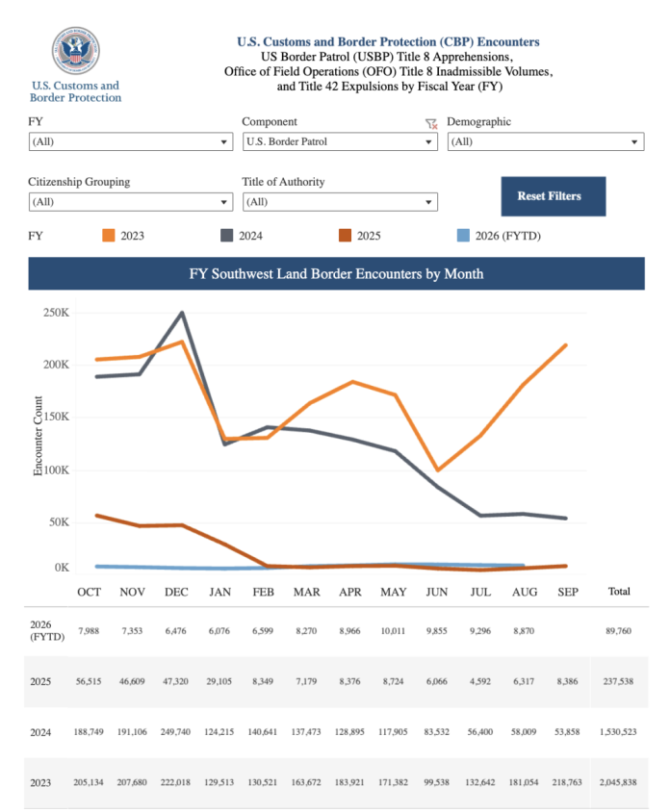The image size is (670, 812).
Task: Select the 2026 (FYTD) row label
Action: click(47, 631)
